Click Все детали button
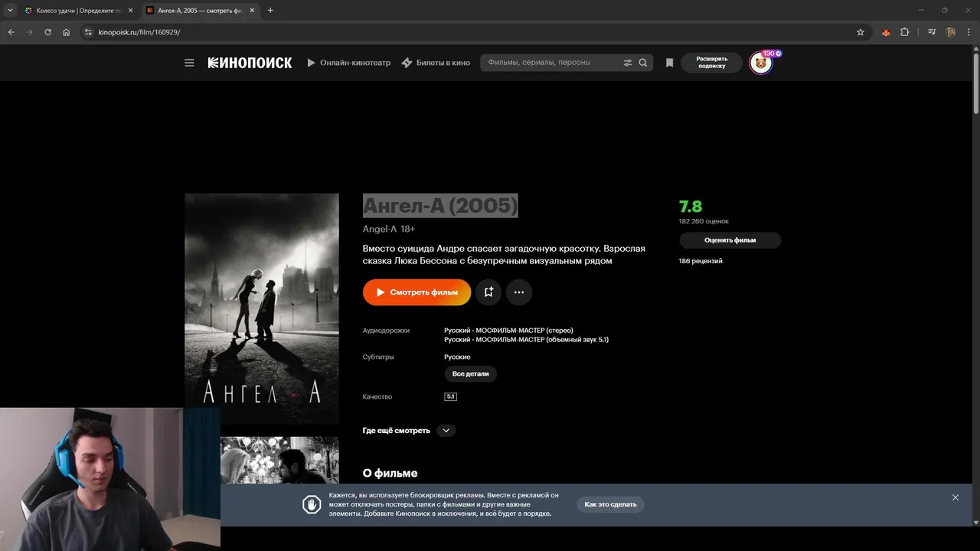This screenshot has width=980, height=551. (x=470, y=374)
